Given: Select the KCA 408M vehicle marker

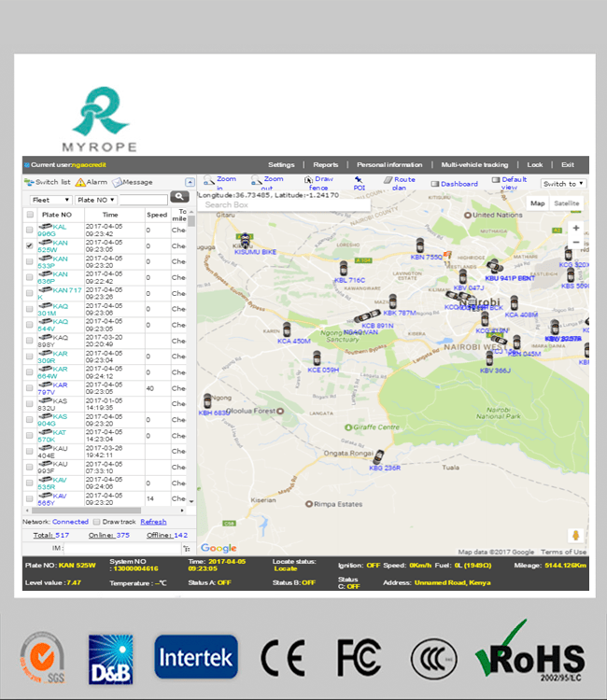Looking at the screenshot, I should [x=515, y=303].
